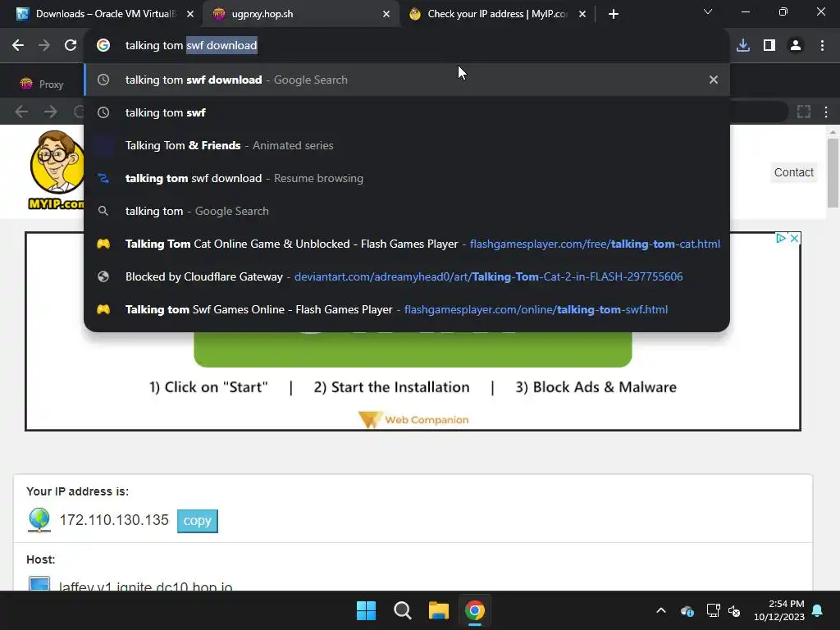Open Talking Tom Cat Online Game & Unblocked suggestion
Viewport: 840px width, 630px height.
407,244
